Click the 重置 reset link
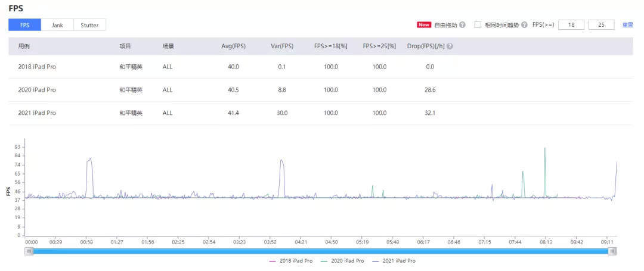The image size is (644, 271). point(627,25)
